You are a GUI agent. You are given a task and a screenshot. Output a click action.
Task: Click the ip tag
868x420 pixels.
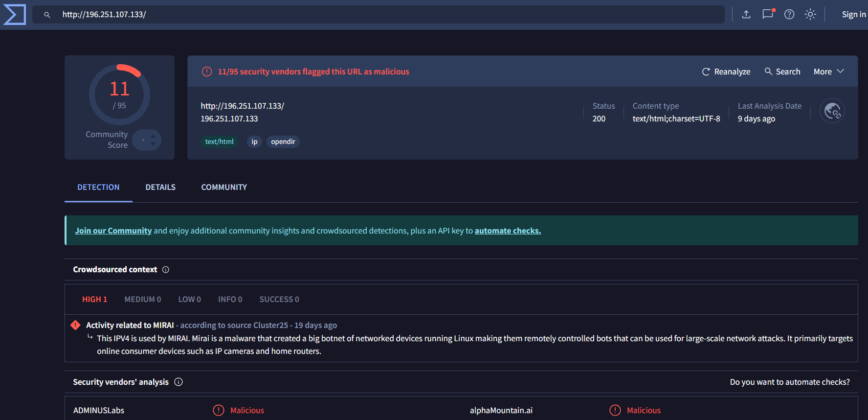254,142
